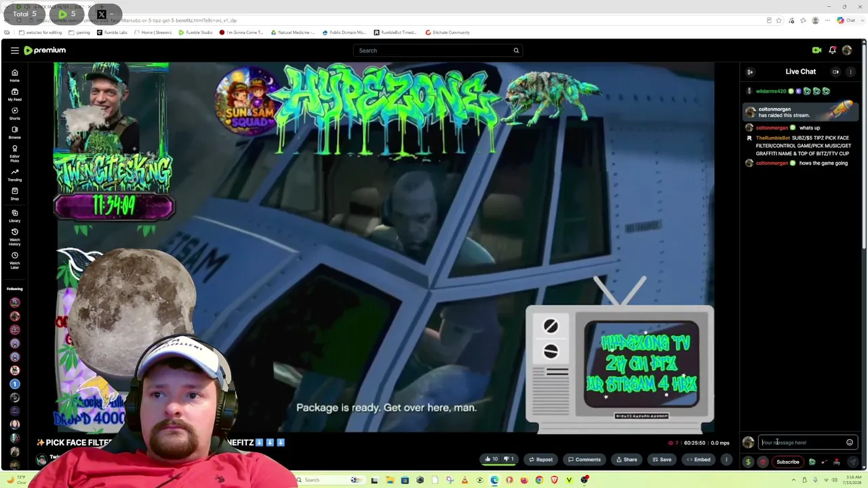Open Watch Later in the sidebar
The width and height of the screenshot is (868, 488).
point(14,260)
